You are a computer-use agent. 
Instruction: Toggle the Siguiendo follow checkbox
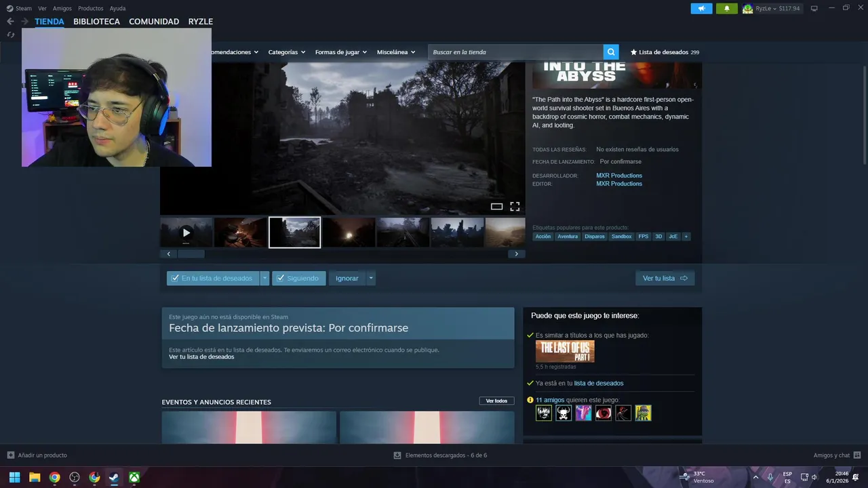tap(280, 279)
